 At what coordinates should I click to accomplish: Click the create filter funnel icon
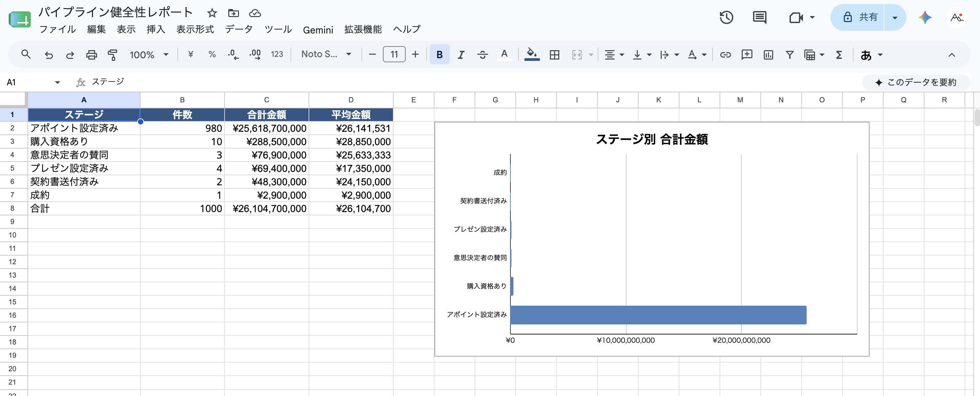790,55
